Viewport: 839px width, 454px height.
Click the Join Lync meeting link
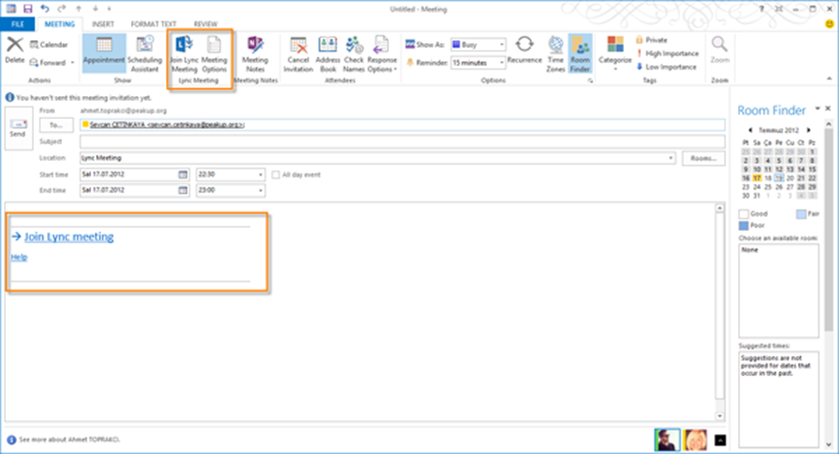pos(69,237)
